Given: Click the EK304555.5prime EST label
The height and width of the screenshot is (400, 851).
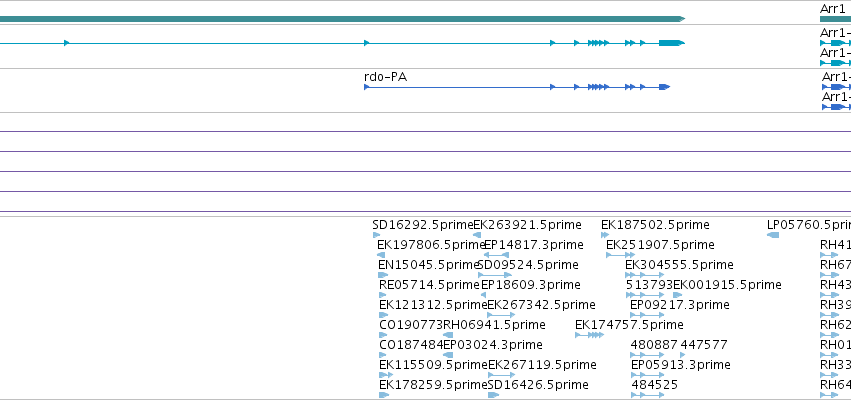Looking at the screenshot, I should pos(679,265).
